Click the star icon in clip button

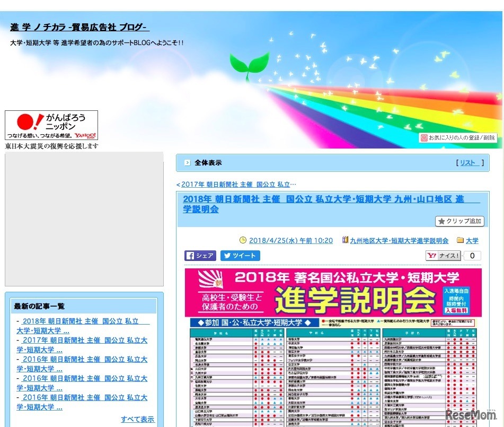[441, 221]
